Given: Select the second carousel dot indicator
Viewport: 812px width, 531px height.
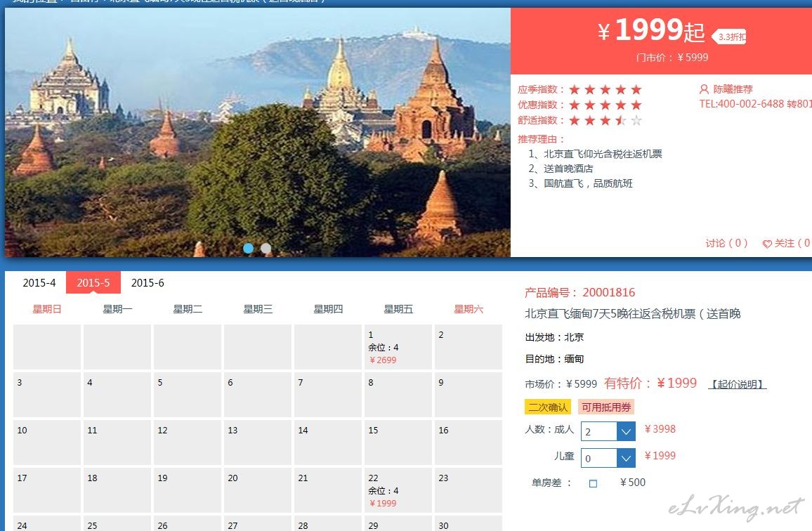Looking at the screenshot, I should point(266,248).
